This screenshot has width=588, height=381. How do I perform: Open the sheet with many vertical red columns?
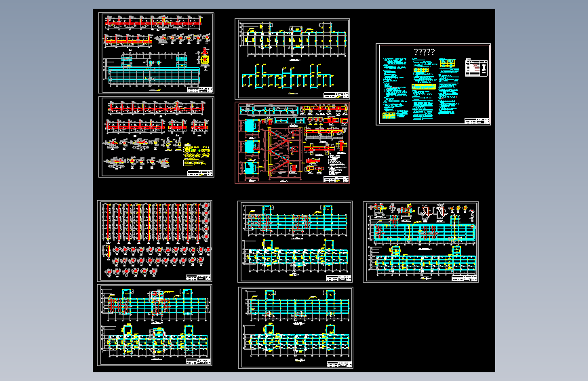pos(155,241)
